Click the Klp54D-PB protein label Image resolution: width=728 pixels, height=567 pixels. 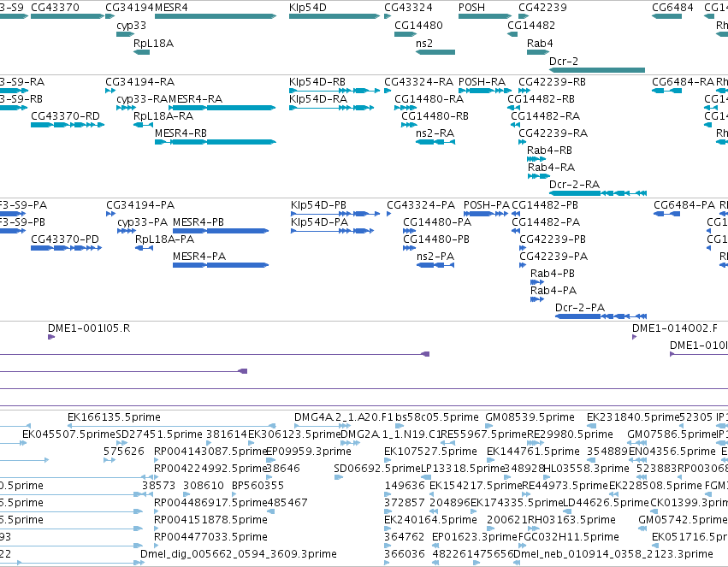point(318,205)
